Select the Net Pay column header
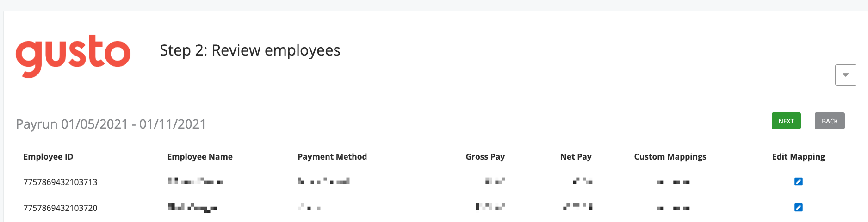 pos(576,157)
